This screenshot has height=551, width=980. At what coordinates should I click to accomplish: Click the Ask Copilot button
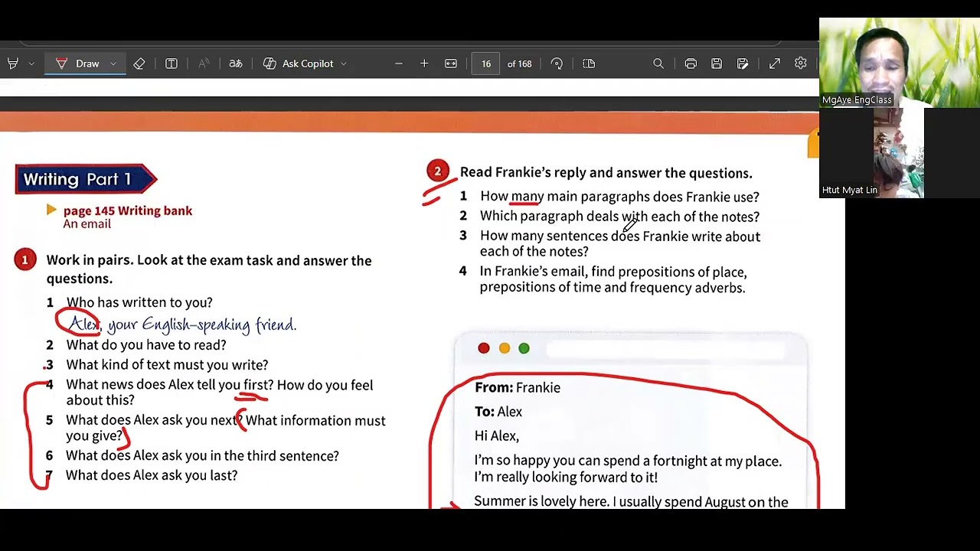click(299, 64)
